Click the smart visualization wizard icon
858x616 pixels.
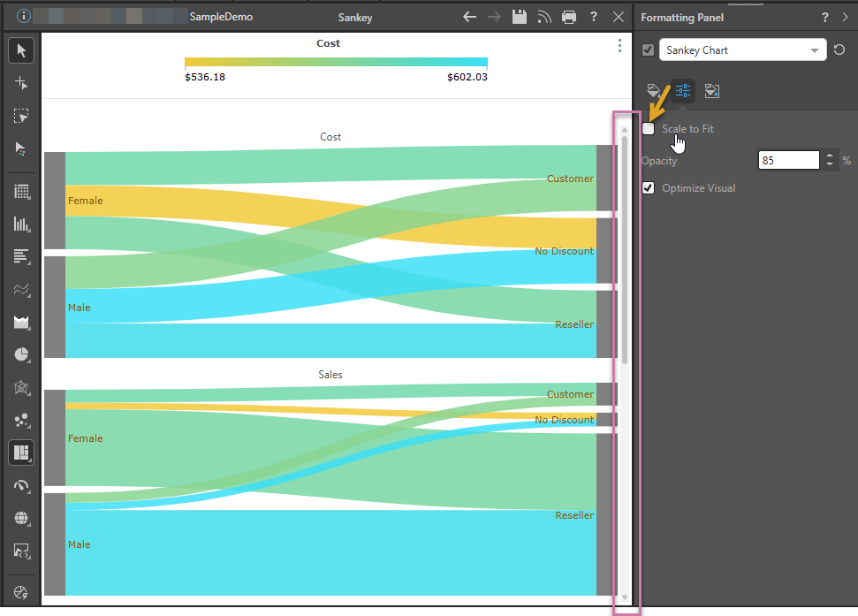tap(21, 592)
